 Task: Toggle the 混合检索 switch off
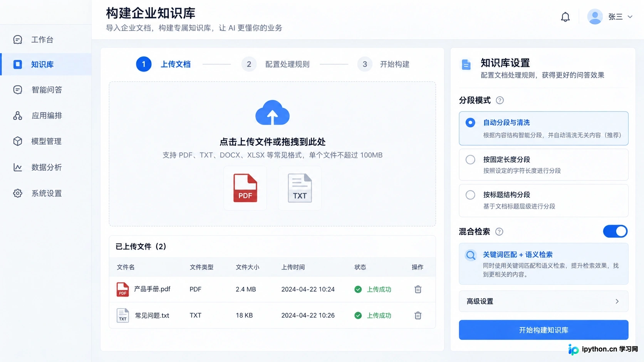615,231
